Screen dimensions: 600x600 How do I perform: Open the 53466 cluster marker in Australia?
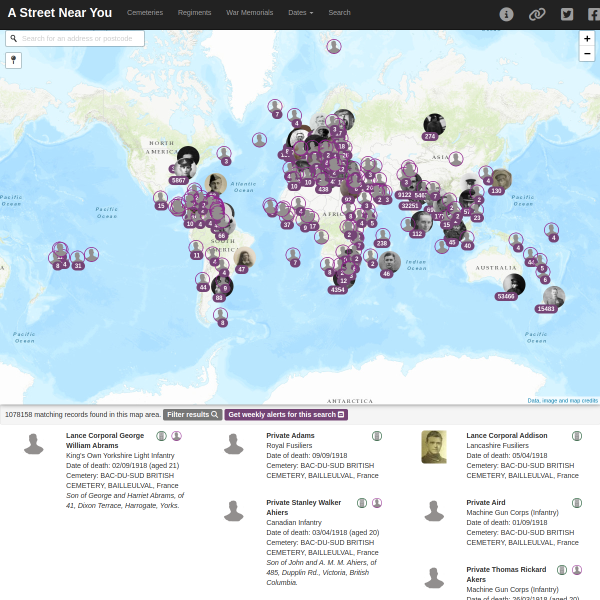(x=506, y=296)
